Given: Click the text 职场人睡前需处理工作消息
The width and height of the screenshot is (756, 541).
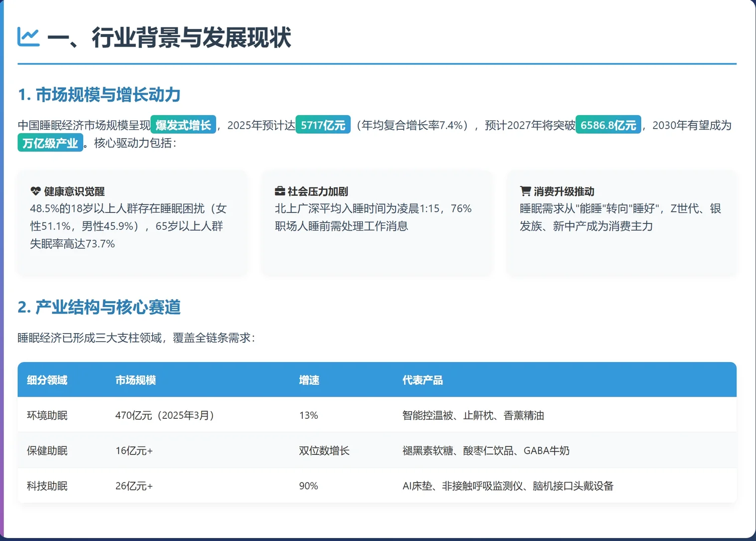Looking at the screenshot, I should click(341, 226).
